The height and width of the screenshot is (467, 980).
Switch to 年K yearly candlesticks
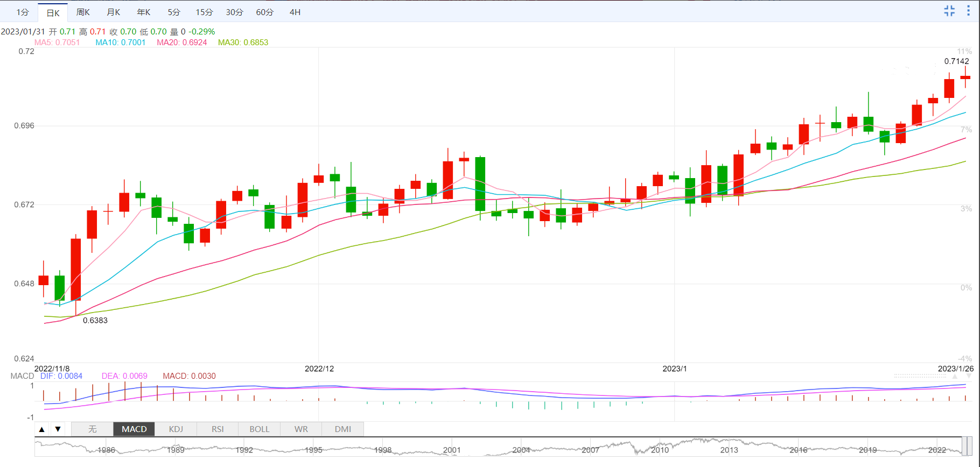143,12
